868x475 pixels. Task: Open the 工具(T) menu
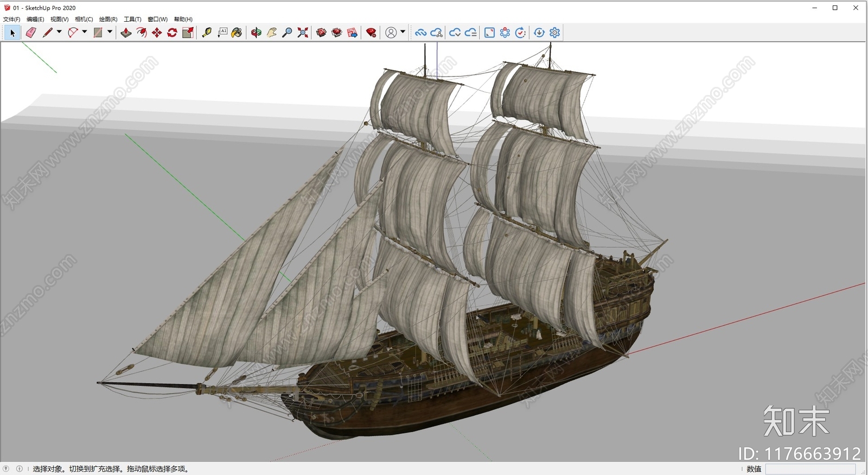click(132, 20)
